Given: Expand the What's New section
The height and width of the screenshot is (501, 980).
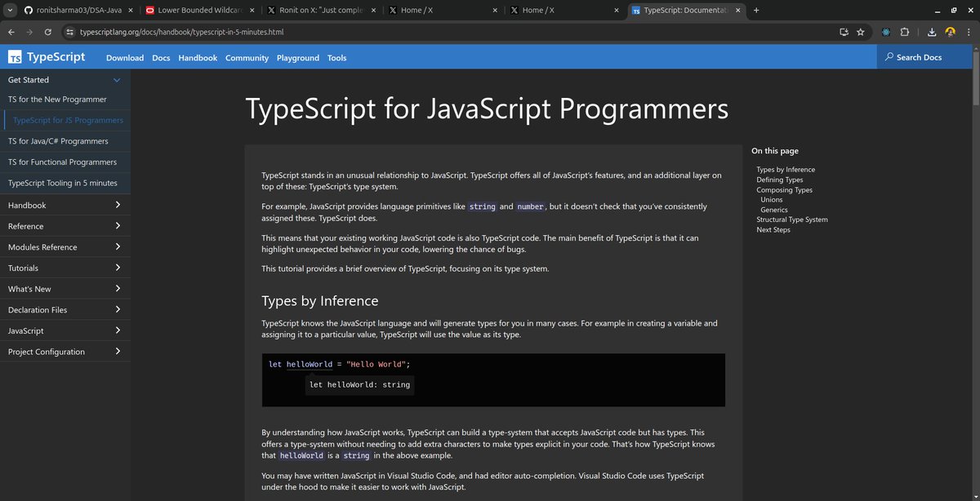Looking at the screenshot, I should [65, 289].
